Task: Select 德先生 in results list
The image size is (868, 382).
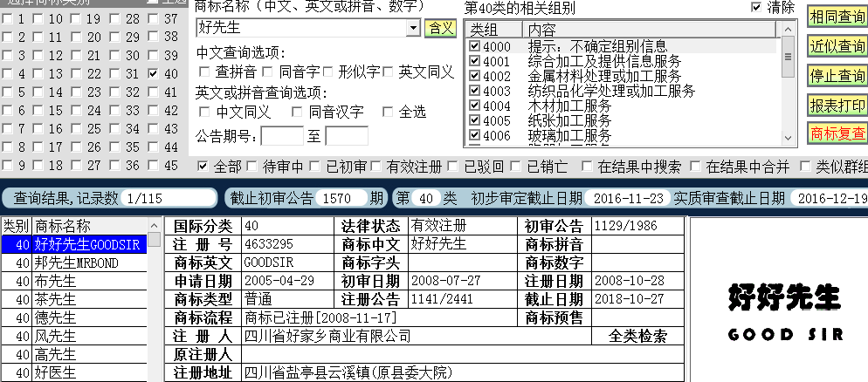Action: pyautogui.click(x=90, y=317)
